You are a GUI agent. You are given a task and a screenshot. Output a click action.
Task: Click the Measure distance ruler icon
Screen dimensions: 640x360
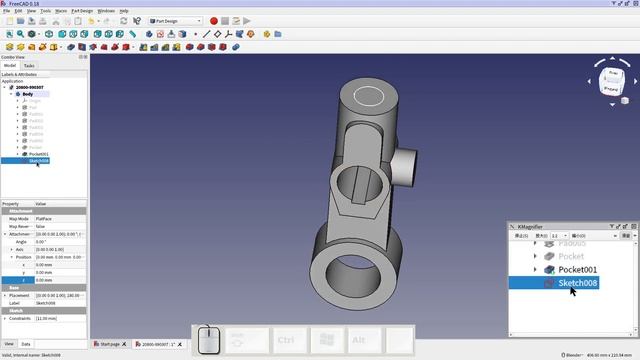(133, 34)
